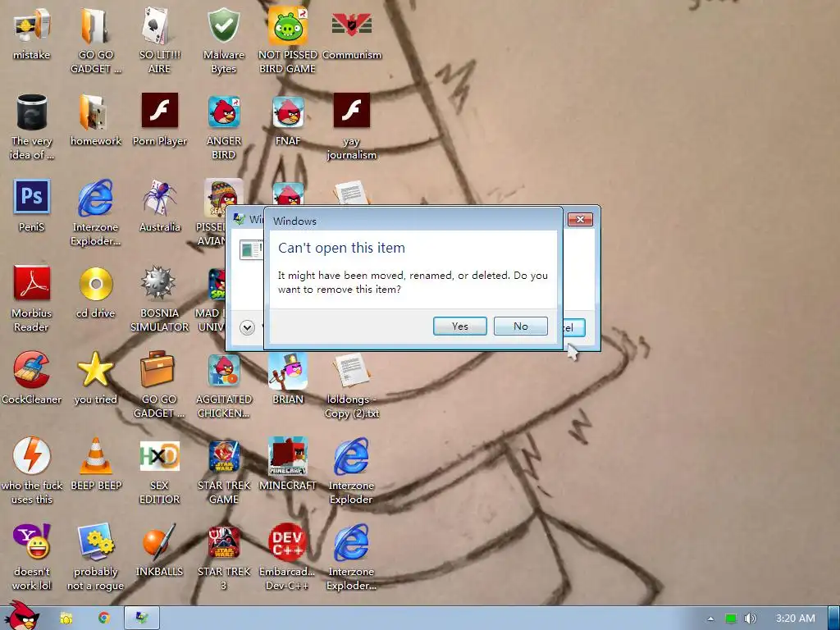Select the PeniS Photoshop icon
This screenshot has width=840, height=630.
32,207
